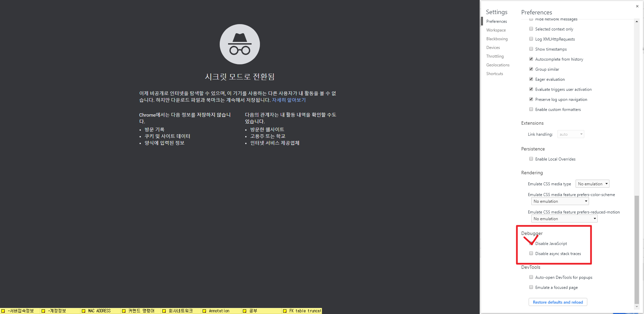Click the 고용주 또는 학교 item
The height and width of the screenshot is (314, 644).
click(x=268, y=136)
